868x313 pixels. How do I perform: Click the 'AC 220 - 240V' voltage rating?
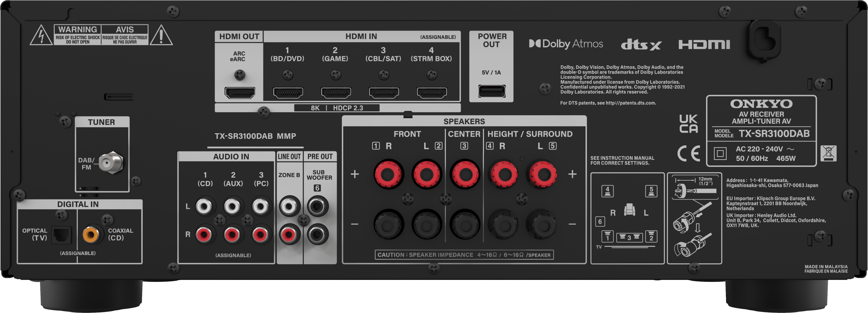tap(765, 149)
